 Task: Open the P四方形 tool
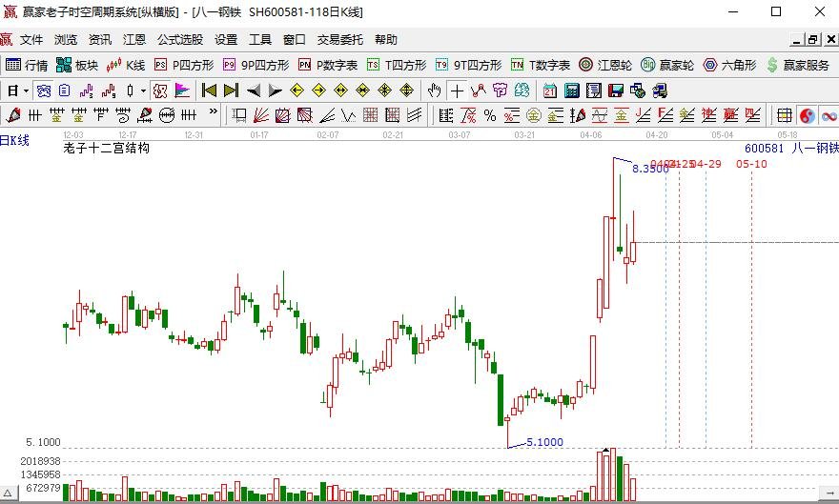point(183,65)
